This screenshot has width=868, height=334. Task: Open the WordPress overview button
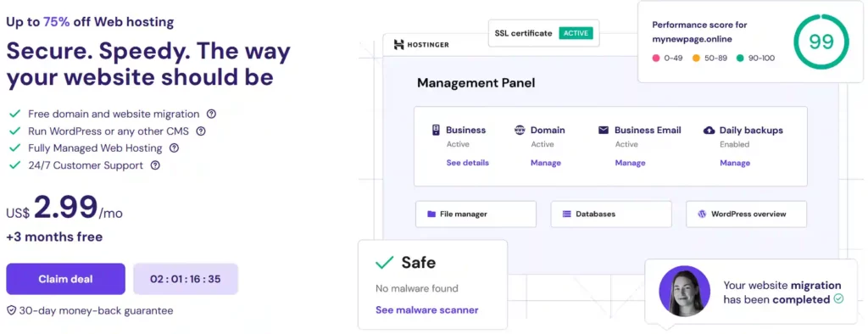[746, 214]
